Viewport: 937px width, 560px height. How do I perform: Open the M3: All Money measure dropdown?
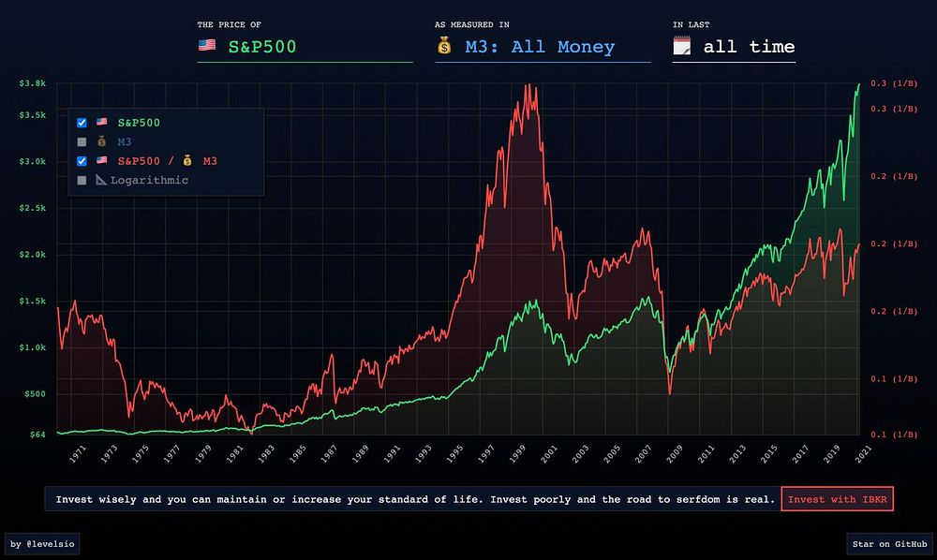click(x=543, y=47)
